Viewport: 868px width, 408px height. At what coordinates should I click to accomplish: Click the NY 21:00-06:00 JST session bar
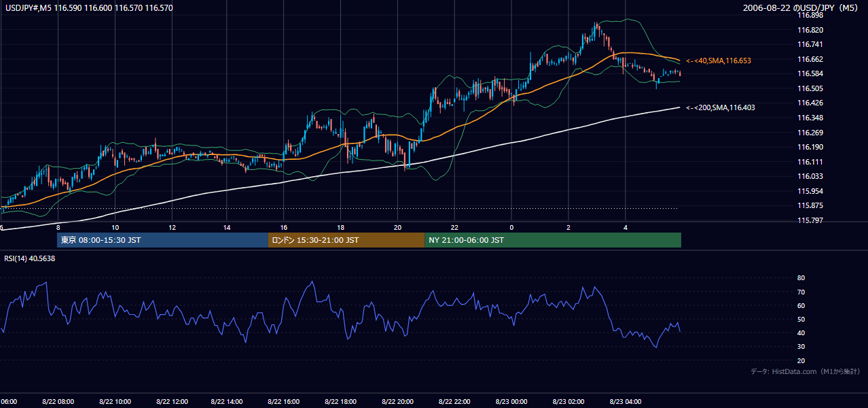point(553,240)
